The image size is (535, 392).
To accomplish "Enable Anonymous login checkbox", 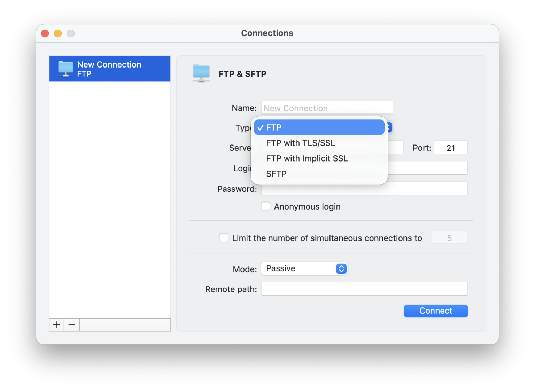I will click(265, 206).
